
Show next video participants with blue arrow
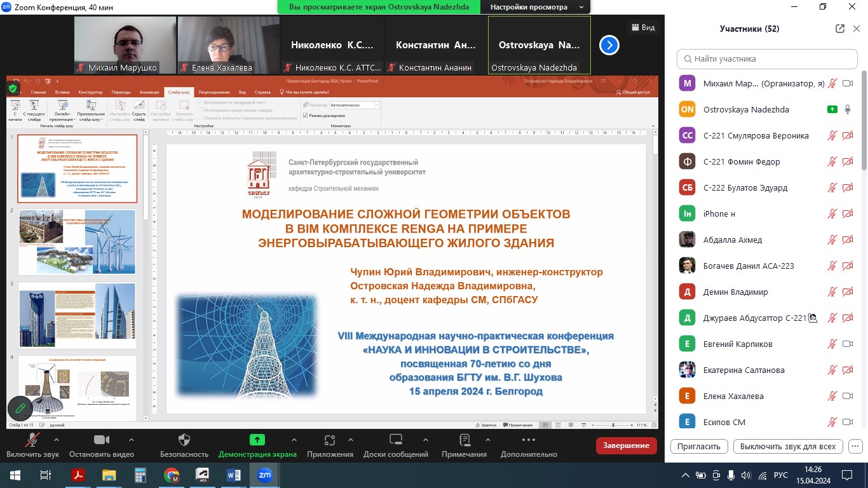(609, 45)
